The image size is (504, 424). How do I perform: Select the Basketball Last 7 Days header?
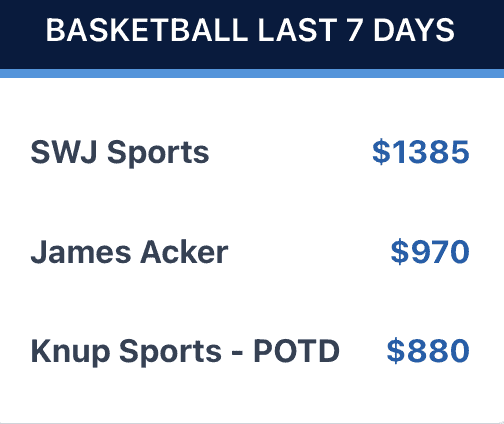[250, 30]
